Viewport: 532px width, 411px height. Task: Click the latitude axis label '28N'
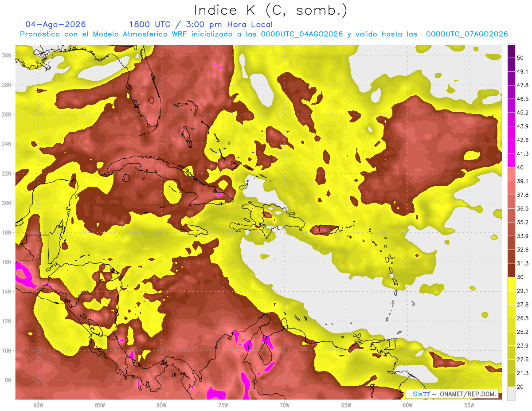pos(7,85)
